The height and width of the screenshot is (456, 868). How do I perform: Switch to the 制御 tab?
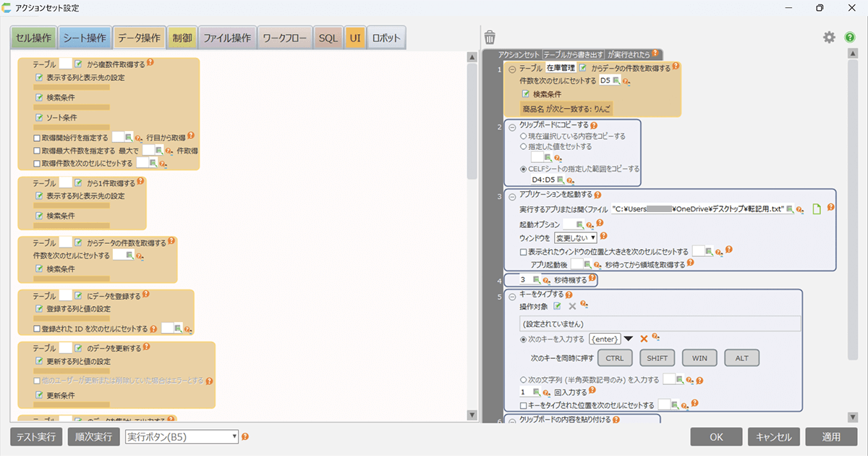coord(181,38)
